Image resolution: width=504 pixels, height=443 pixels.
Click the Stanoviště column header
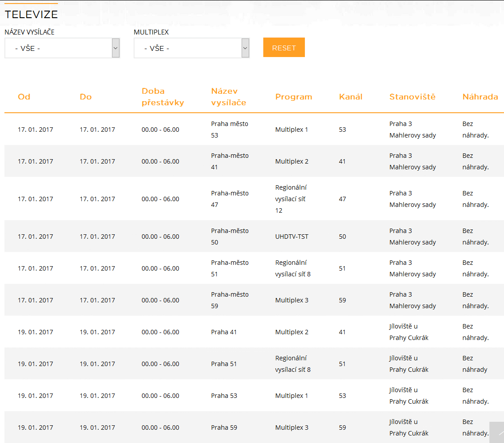[412, 97]
